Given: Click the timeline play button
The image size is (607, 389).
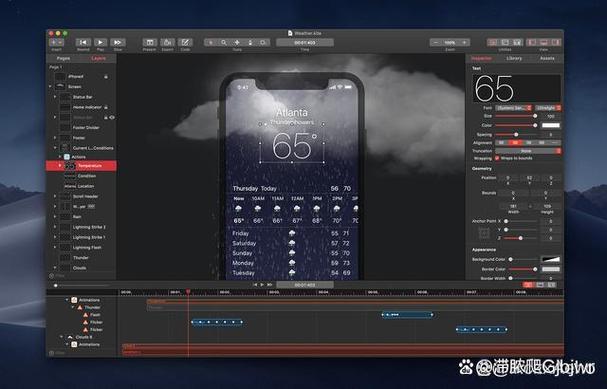Looking at the screenshot, I should pos(262,285).
